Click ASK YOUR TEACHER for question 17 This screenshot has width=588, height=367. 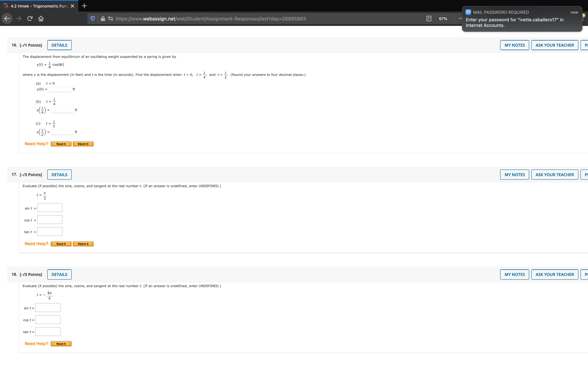tap(554, 175)
